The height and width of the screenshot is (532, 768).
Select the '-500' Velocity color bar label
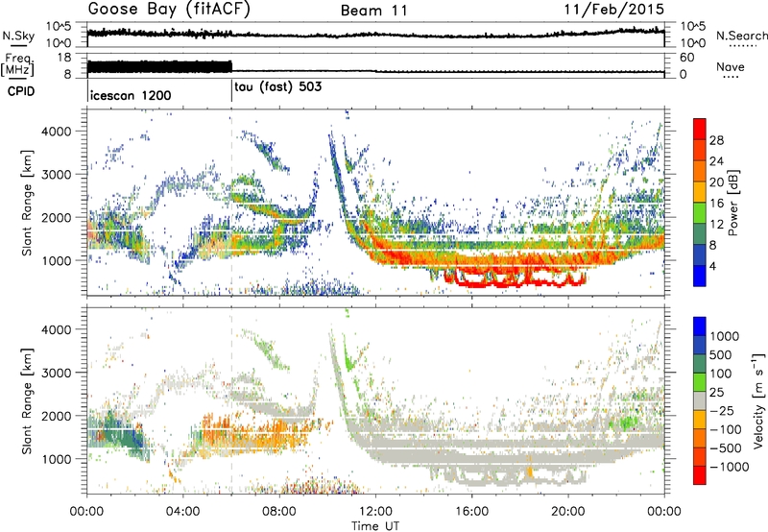point(726,448)
